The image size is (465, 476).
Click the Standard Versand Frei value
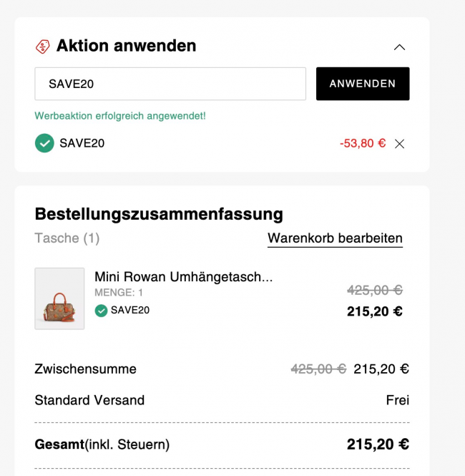(397, 400)
